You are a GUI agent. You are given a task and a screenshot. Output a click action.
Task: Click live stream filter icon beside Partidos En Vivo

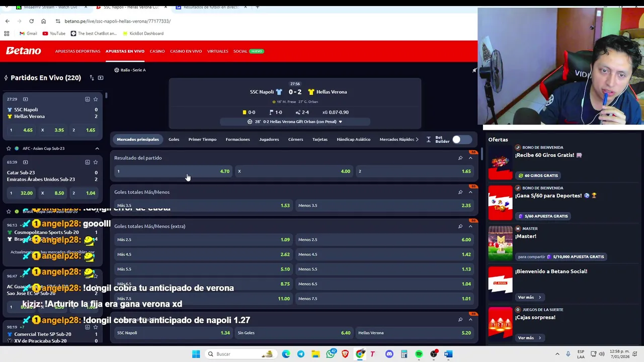click(x=101, y=78)
